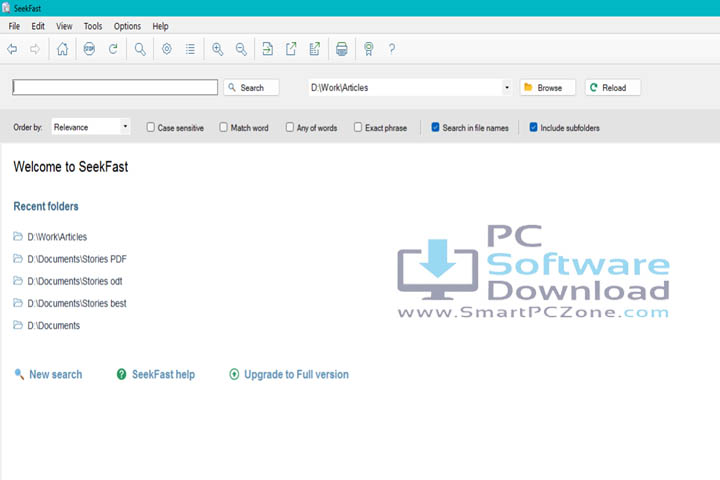Click folder icon next to Stories PDF
The width and height of the screenshot is (720, 480).
[x=18, y=259]
